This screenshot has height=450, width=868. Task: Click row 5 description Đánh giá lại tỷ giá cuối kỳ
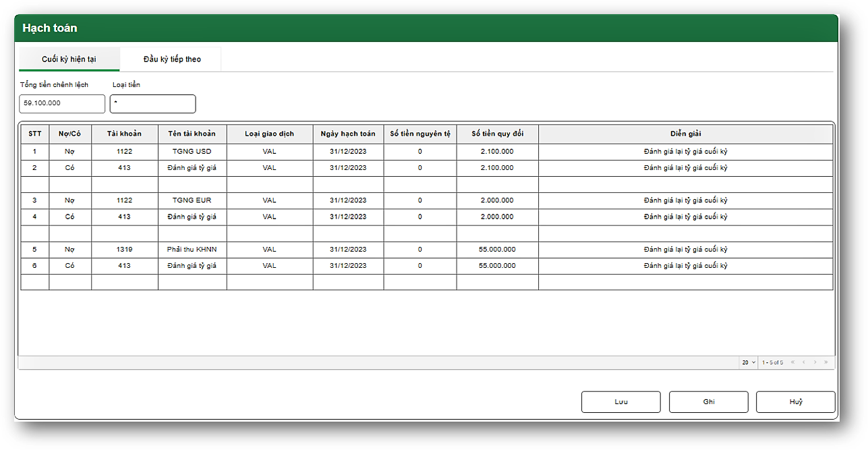(x=685, y=250)
